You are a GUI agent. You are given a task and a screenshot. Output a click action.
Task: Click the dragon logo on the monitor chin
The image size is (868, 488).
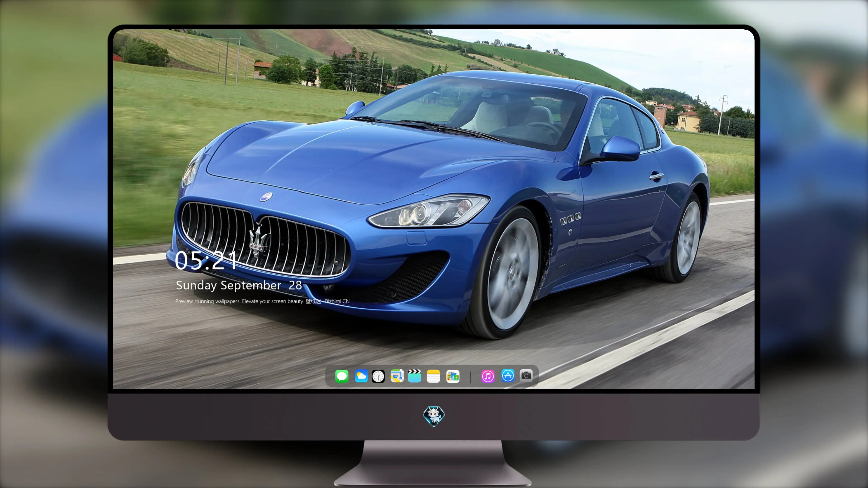(x=434, y=416)
